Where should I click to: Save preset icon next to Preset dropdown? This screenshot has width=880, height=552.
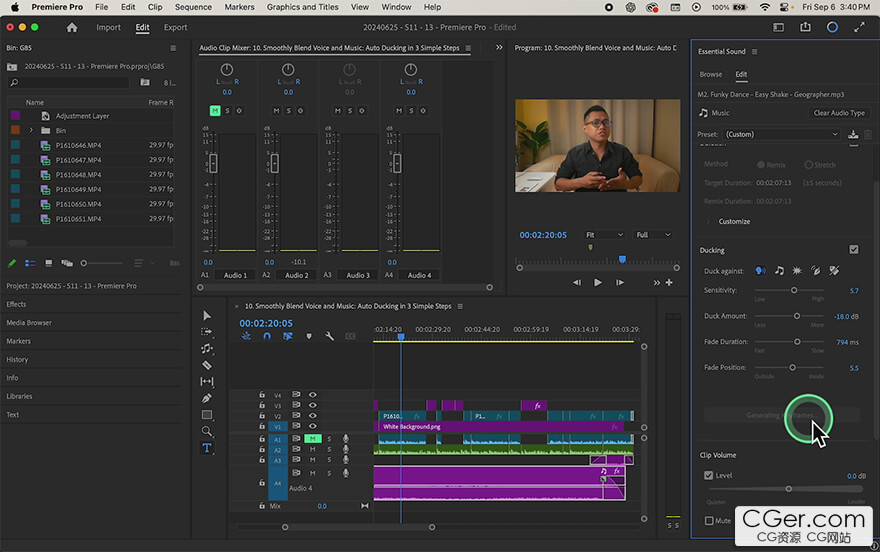[x=853, y=134]
